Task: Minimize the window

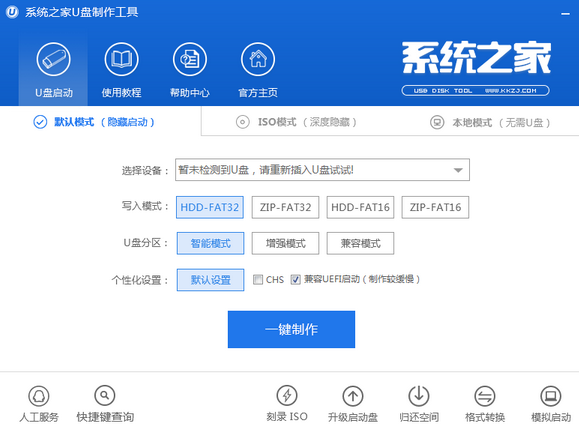Action: pos(565,14)
